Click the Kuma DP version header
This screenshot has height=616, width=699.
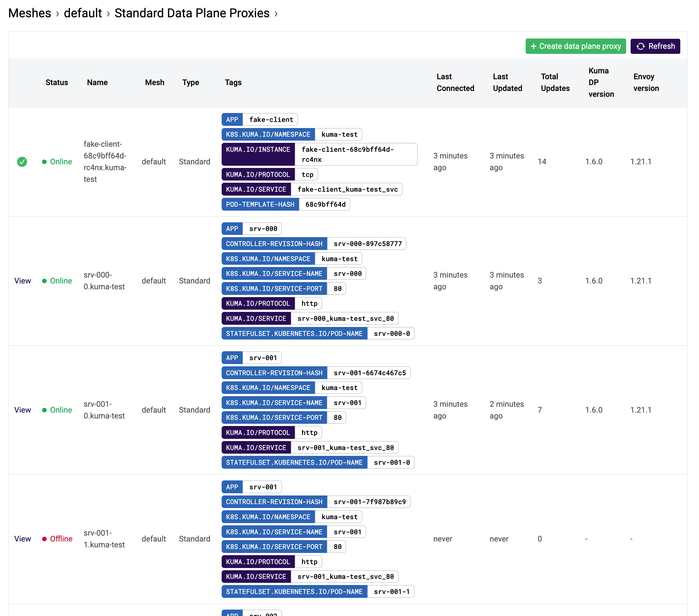(601, 82)
